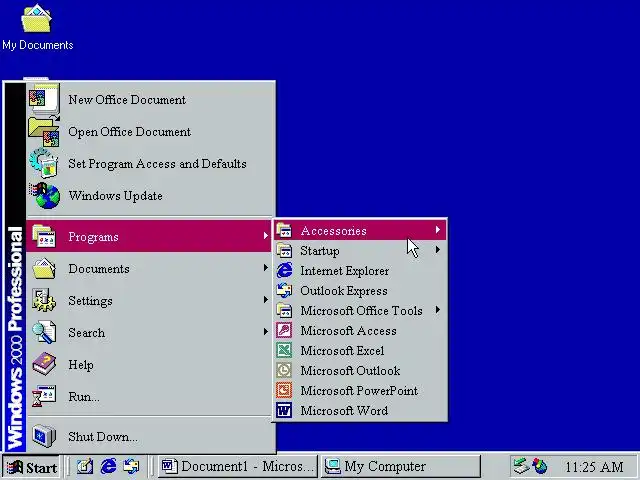Launch Internet Explorer from Quick Launch bar
Image resolution: width=640 pixels, height=480 pixels.
[108, 466]
